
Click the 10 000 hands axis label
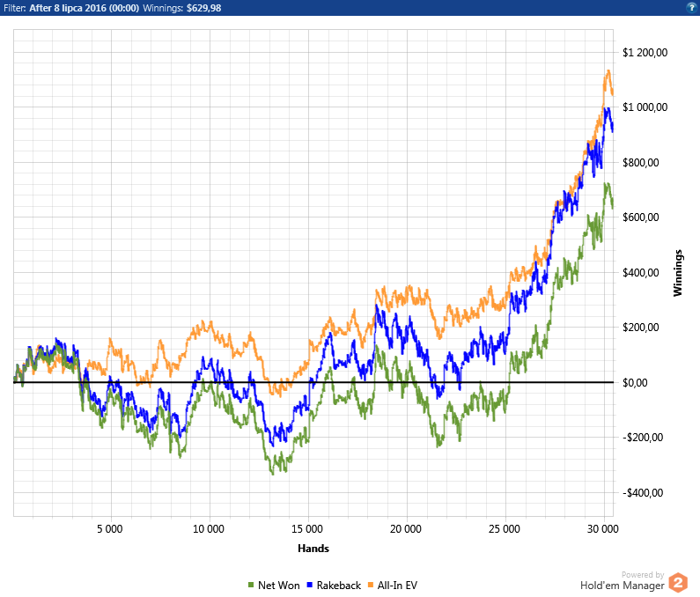click(x=209, y=529)
